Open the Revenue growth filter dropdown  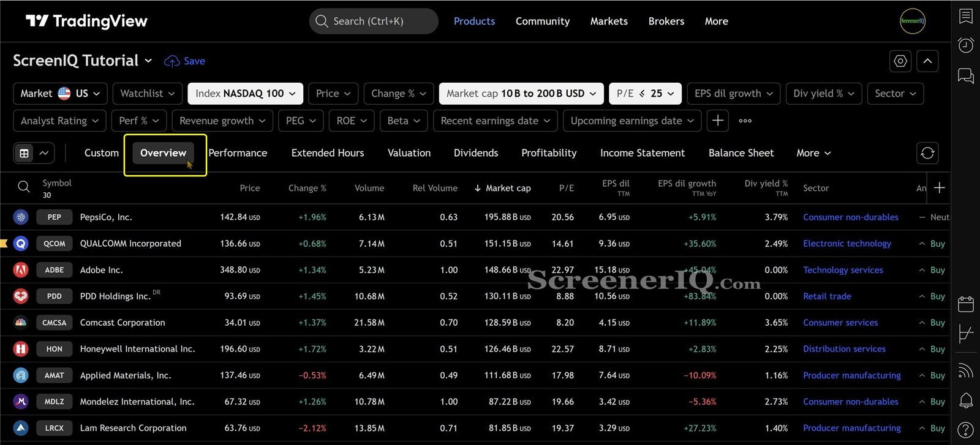[x=222, y=121]
